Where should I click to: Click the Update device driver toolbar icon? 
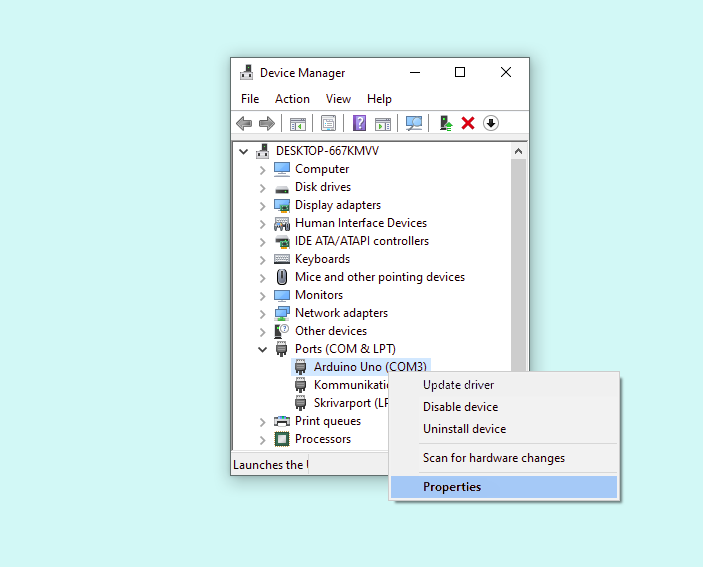[446, 123]
